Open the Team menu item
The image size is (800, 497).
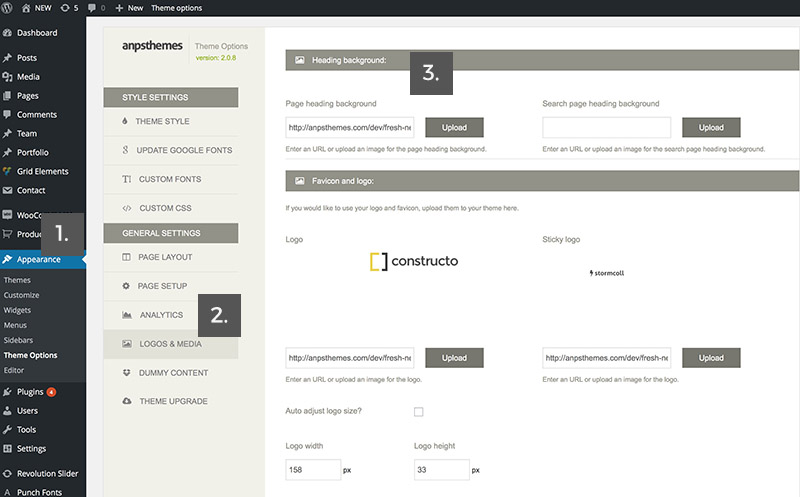27,133
